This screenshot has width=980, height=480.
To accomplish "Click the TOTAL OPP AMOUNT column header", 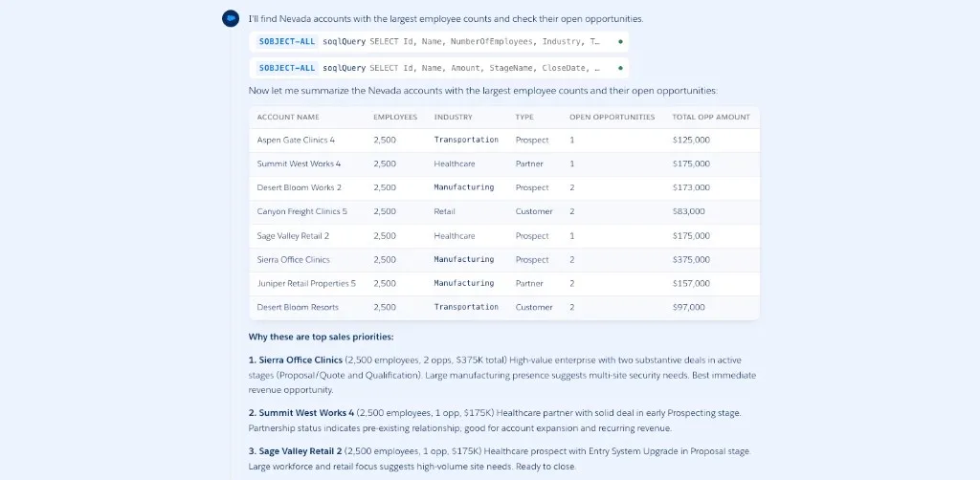I will coord(711,118).
